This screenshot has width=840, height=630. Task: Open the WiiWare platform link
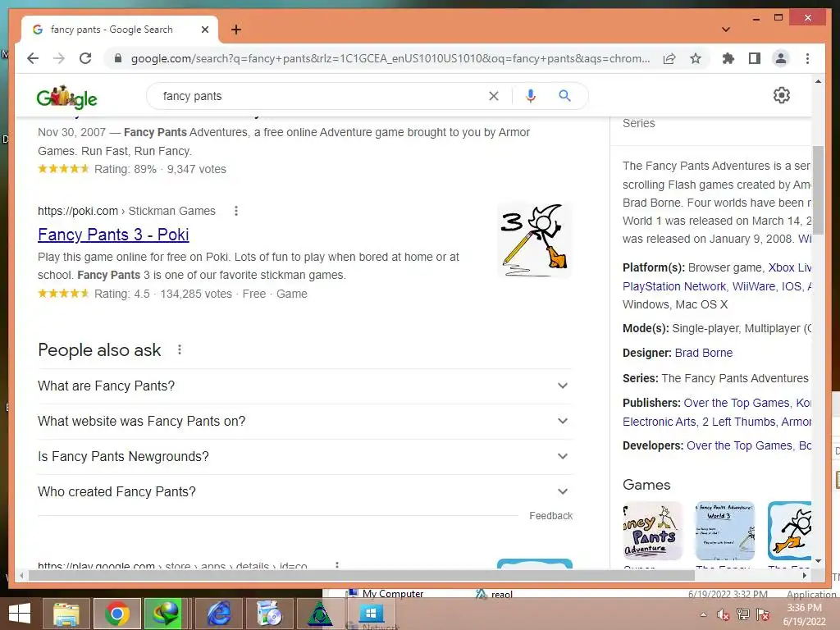tap(754, 286)
